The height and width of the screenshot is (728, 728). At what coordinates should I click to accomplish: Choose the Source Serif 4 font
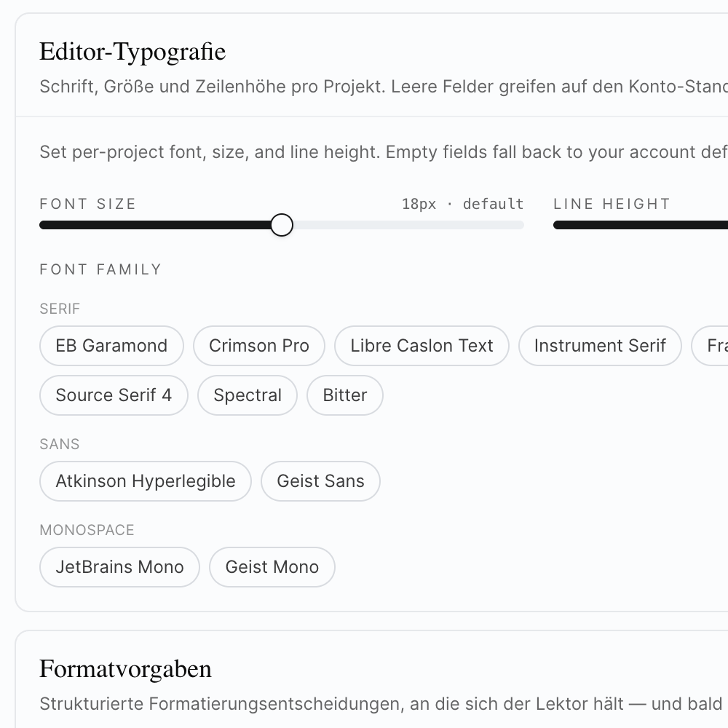pos(114,395)
